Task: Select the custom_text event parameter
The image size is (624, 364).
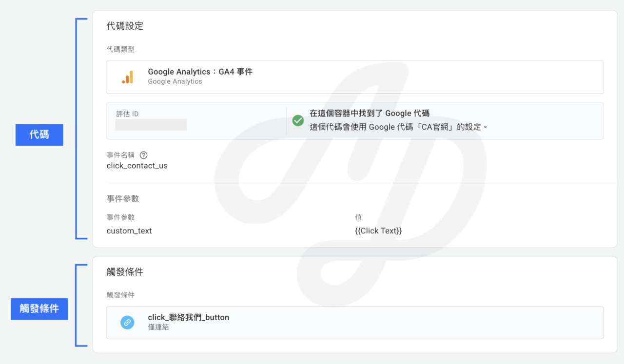Action: 129,231
